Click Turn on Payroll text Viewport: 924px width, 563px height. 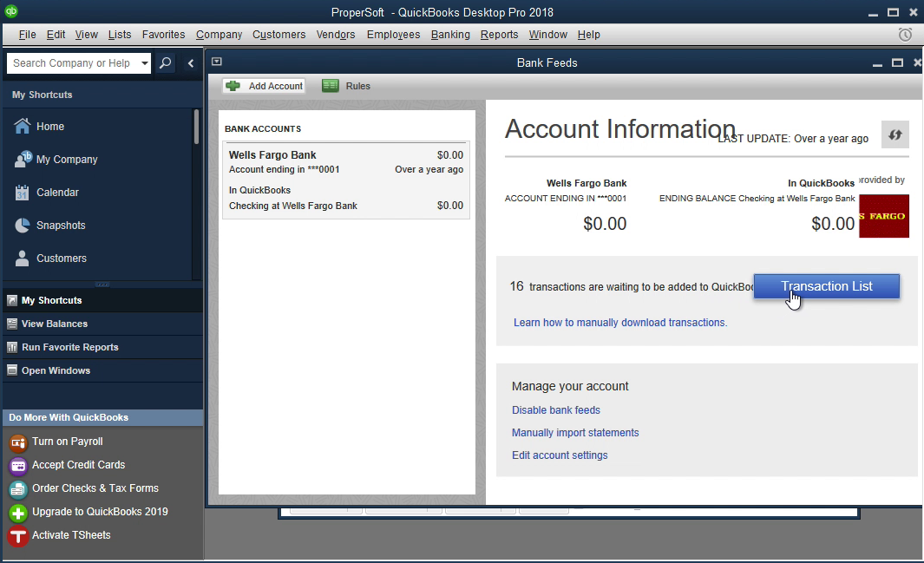tap(67, 442)
